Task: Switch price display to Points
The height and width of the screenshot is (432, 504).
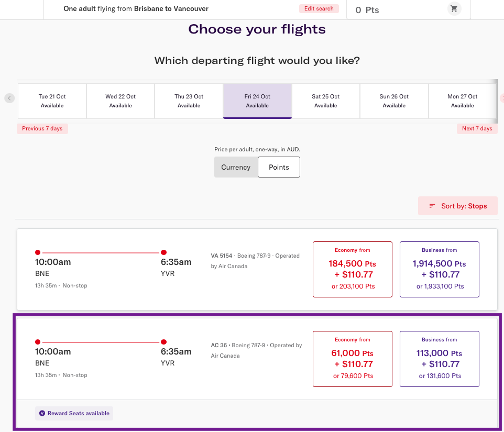Action: coord(279,167)
